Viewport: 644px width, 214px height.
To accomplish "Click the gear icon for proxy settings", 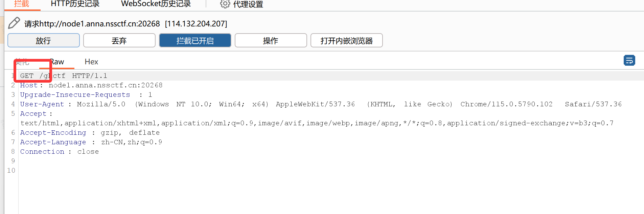I will coord(225,4).
